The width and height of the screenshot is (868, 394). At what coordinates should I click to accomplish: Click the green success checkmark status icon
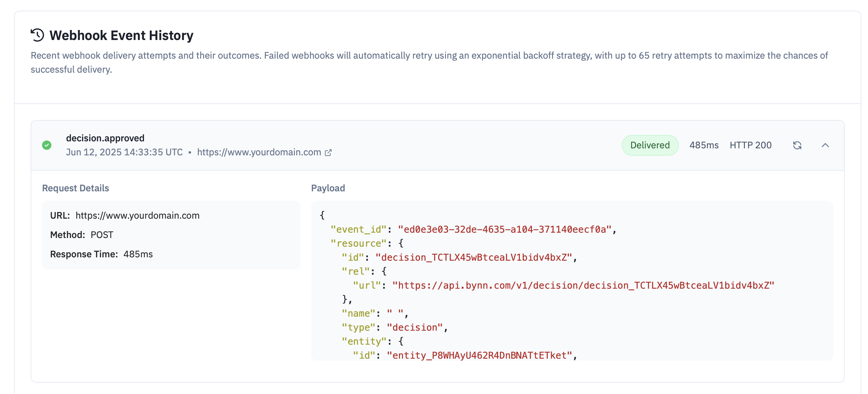pyautogui.click(x=47, y=145)
